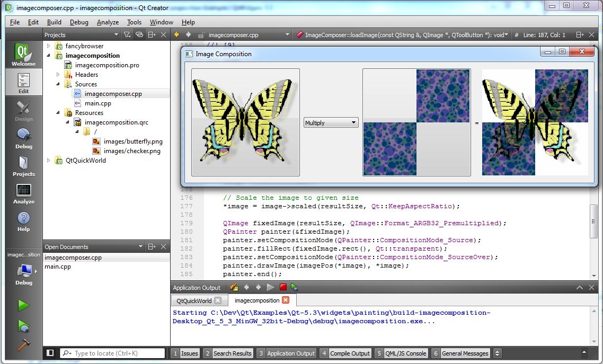Re-run the application from the output pane
This screenshot has width=603, height=364.
pos(270,287)
